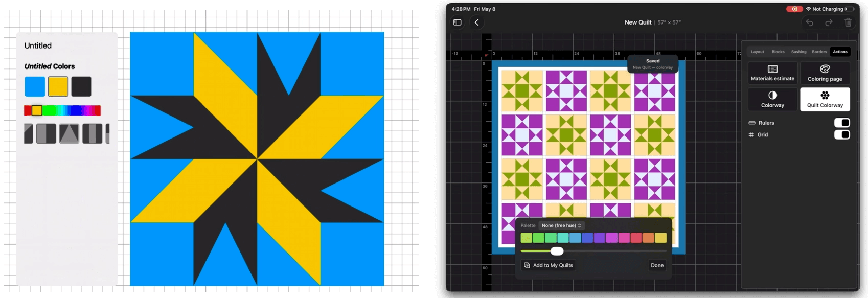Toggle the sidebar panel icon

pyautogui.click(x=458, y=22)
